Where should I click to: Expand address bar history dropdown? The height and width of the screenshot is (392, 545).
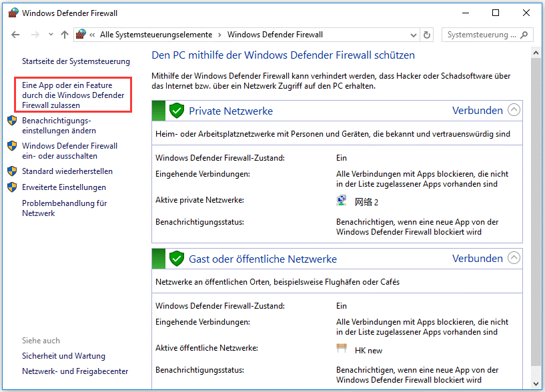click(x=414, y=35)
